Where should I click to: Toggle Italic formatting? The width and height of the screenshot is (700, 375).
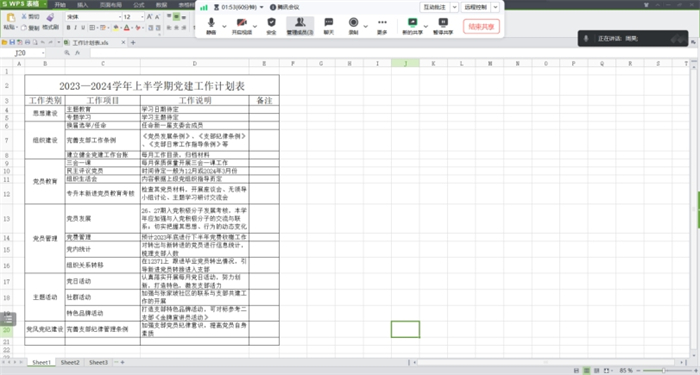click(x=75, y=28)
